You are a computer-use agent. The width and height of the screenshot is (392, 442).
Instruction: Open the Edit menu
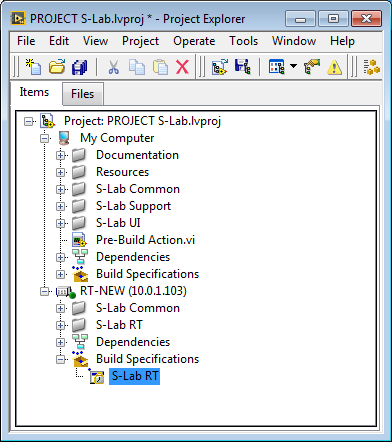coord(59,41)
